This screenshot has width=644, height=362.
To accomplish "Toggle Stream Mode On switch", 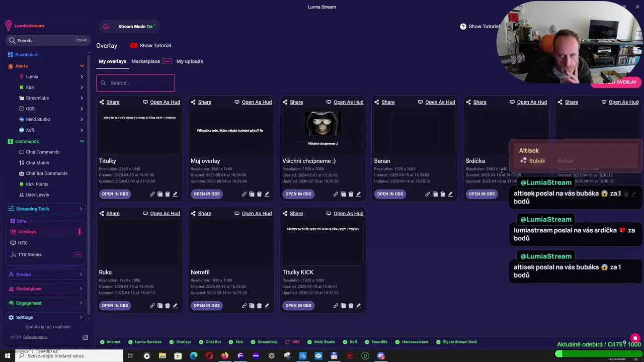I will (x=130, y=27).
